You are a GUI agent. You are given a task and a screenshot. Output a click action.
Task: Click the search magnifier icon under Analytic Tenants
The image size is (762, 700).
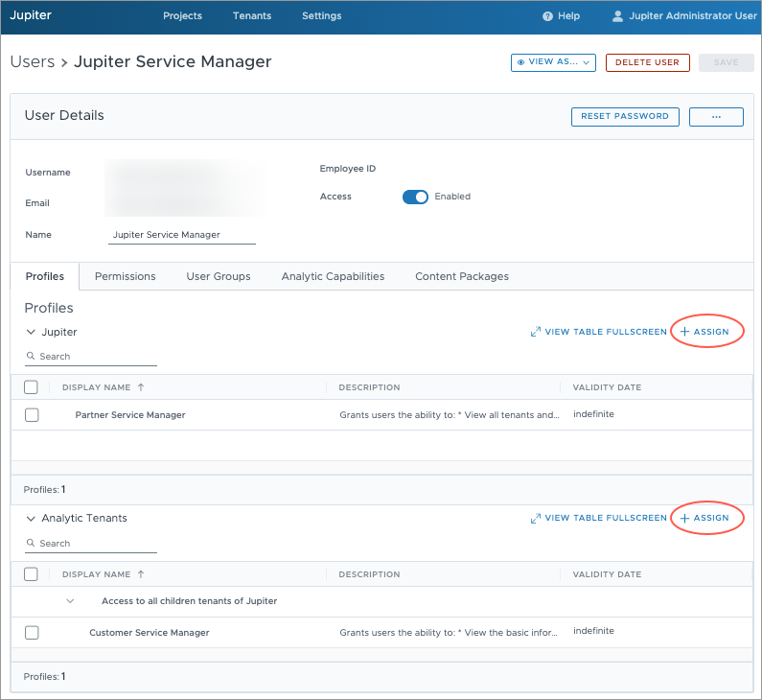pos(31,544)
